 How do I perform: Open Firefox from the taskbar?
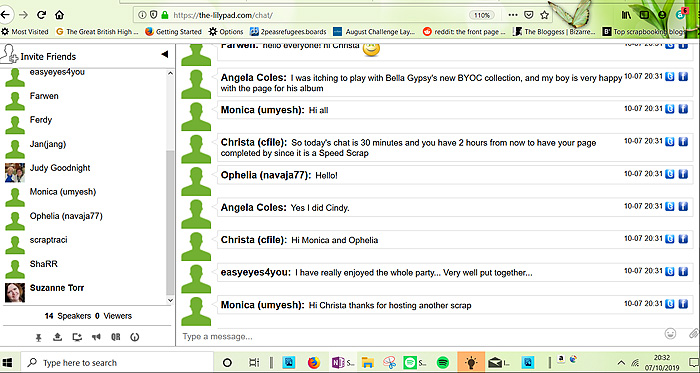point(314,362)
